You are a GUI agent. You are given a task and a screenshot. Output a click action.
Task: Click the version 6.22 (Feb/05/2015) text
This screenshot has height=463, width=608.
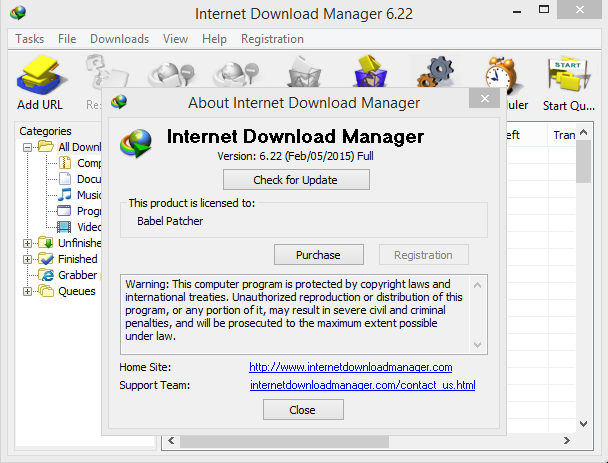pos(295,156)
